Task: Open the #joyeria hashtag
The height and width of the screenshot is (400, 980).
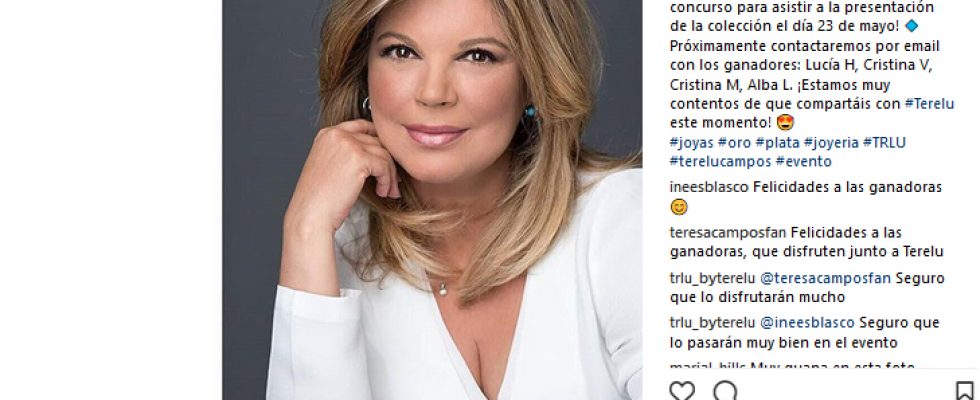Action: pyautogui.click(x=831, y=142)
